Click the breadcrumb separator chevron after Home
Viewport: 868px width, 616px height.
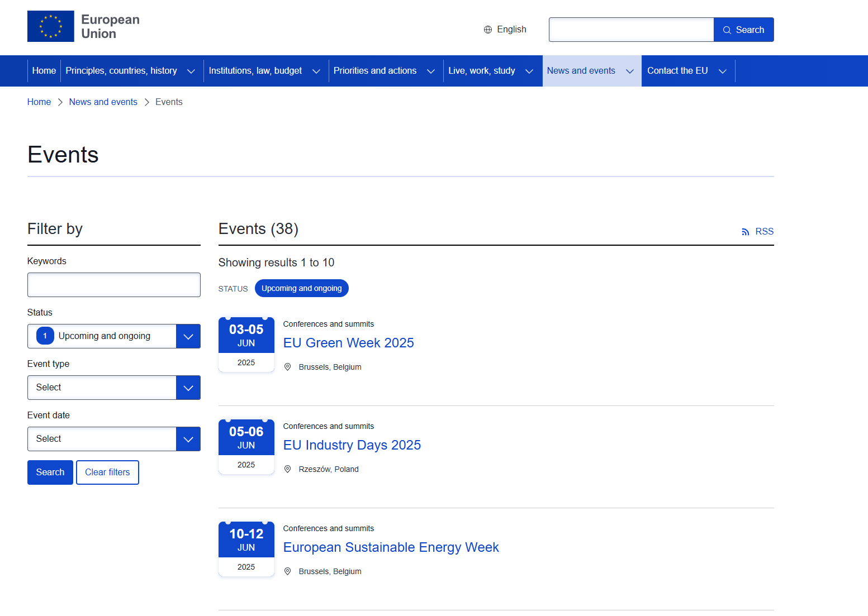60,102
